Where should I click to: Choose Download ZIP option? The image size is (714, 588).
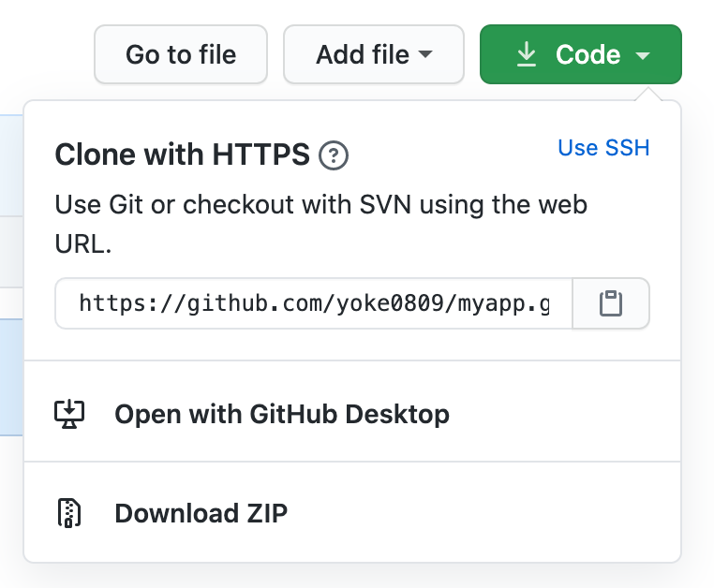(352, 513)
